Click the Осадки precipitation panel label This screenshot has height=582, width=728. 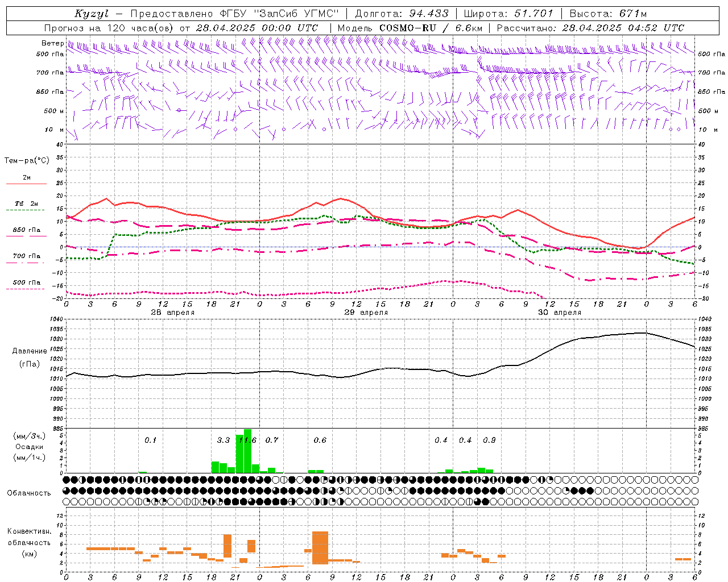coord(30,447)
